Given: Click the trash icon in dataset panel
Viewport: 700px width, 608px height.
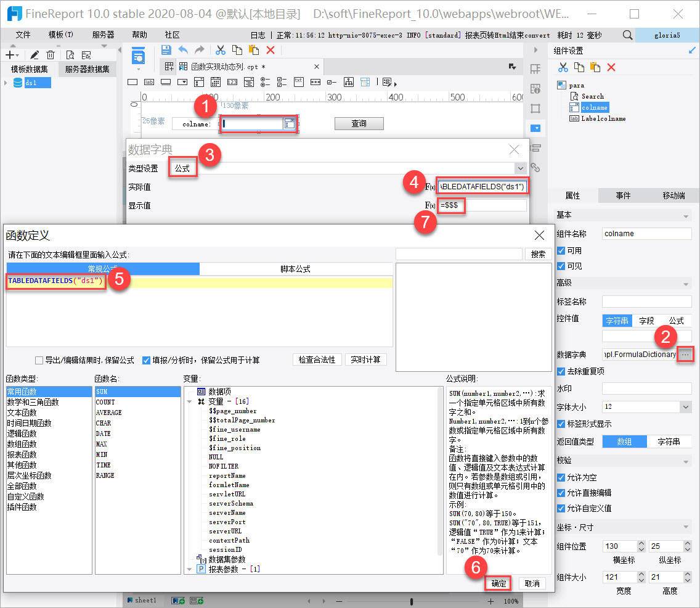Looking at the screenshot, I should [51, 55].
